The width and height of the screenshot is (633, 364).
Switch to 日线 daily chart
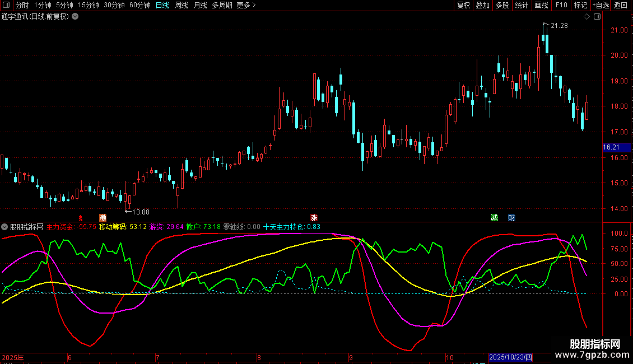tap(162, 5)
